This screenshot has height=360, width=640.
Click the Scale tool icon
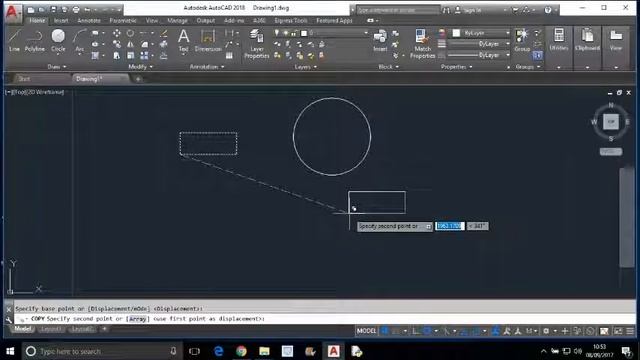click(x=130, y=56)
